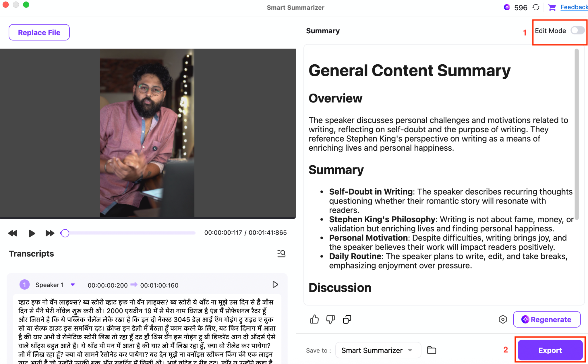Click the thumbs up icon
This screenshot has height=364, width=588.
(x=314, y=319)
